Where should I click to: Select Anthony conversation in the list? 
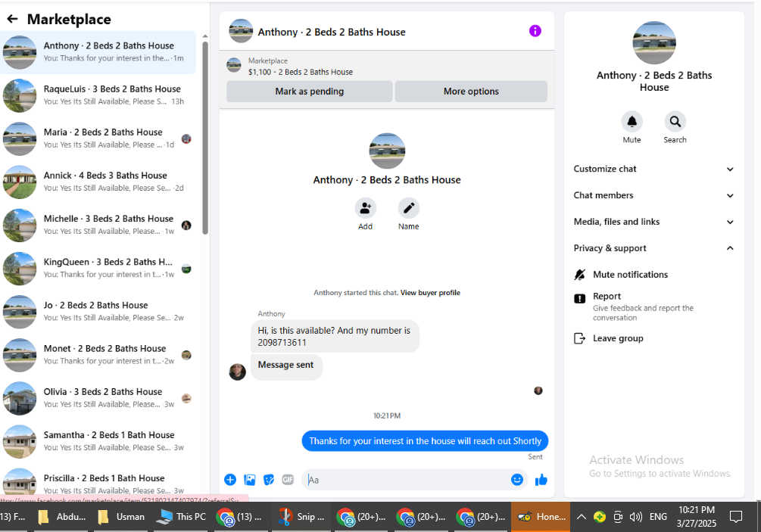(x=98, y=52)
